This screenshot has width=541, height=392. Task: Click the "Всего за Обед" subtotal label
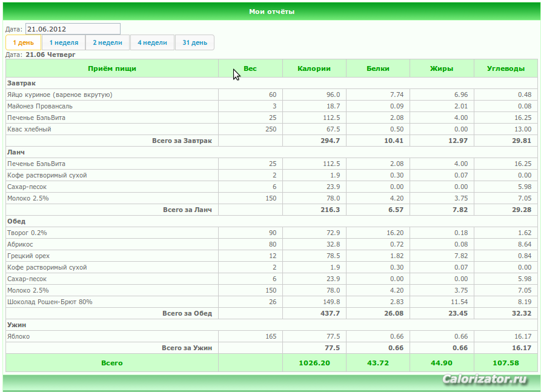(x=187, y=313)
